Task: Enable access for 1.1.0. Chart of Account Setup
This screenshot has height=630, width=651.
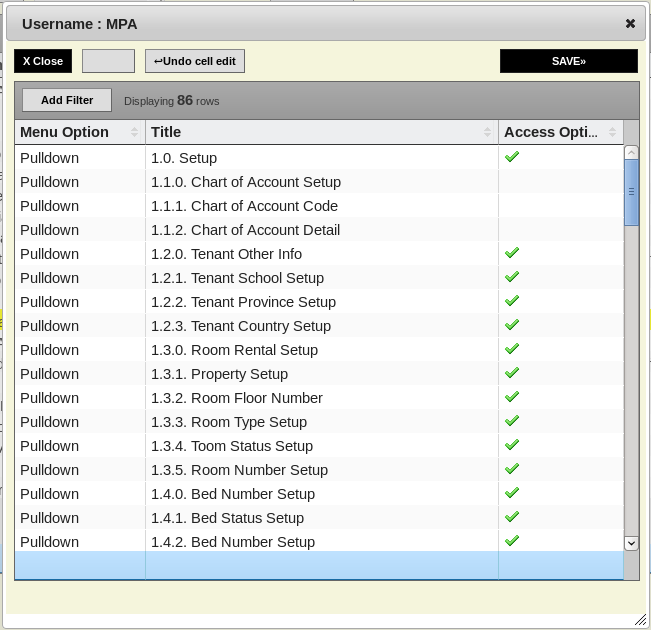Action: (x=512, y=182)
